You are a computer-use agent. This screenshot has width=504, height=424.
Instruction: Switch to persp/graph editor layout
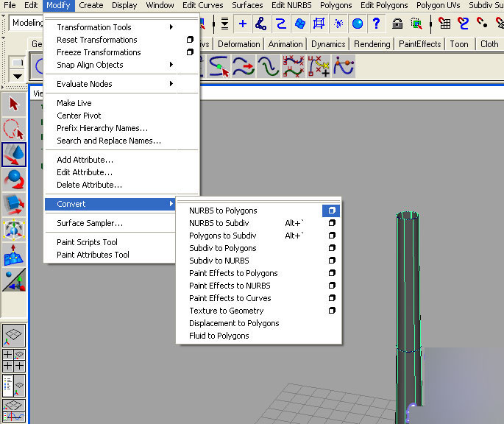point(14,411)
